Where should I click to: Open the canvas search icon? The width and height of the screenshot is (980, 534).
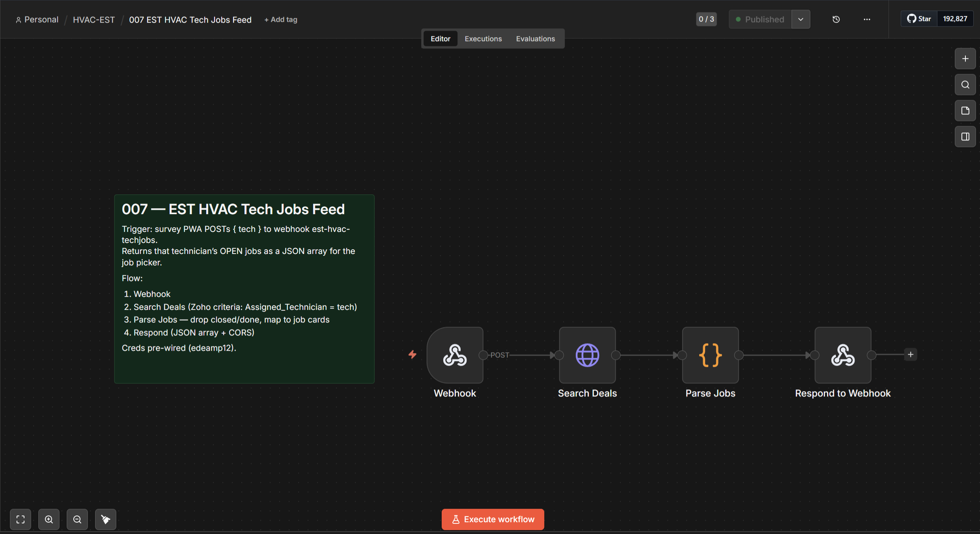click(965, 85)
